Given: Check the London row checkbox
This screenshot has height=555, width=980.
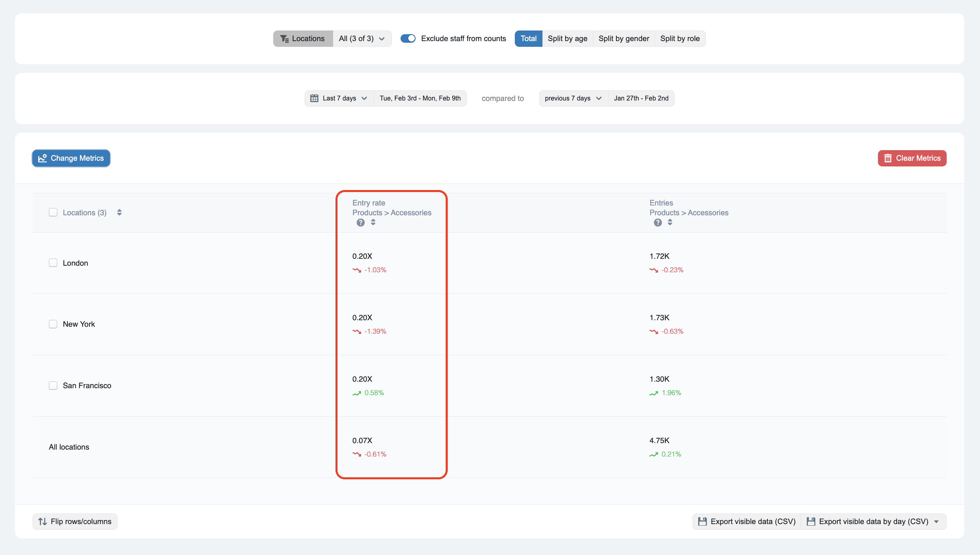Looking at the screenshot, I should tap(53, 263).
